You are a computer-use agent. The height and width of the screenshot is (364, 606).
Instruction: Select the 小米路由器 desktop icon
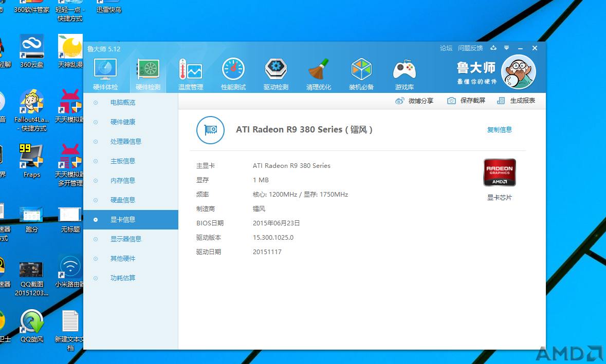click(x=69, y=271)
